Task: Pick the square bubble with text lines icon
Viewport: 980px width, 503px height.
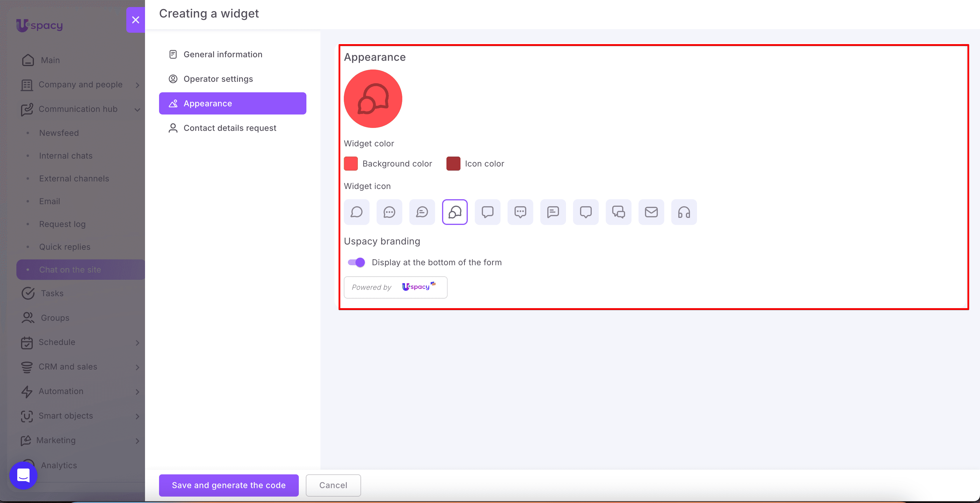Action: (x=553, y=212)
